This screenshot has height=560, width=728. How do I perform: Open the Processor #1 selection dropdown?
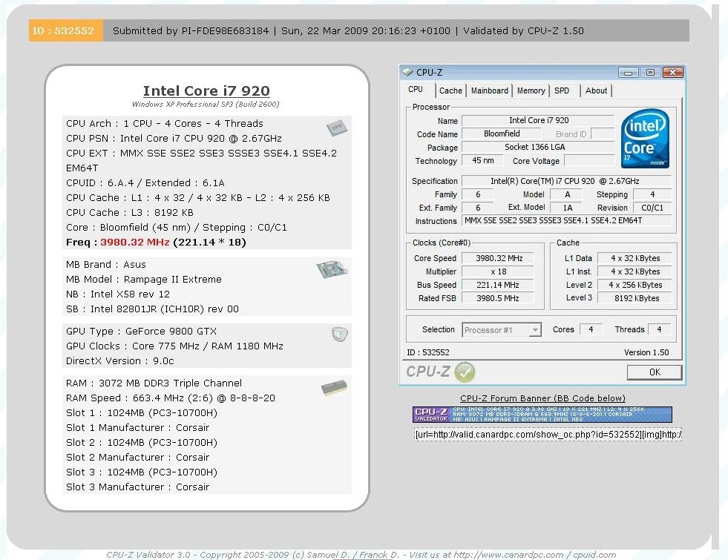click(535, 330)
